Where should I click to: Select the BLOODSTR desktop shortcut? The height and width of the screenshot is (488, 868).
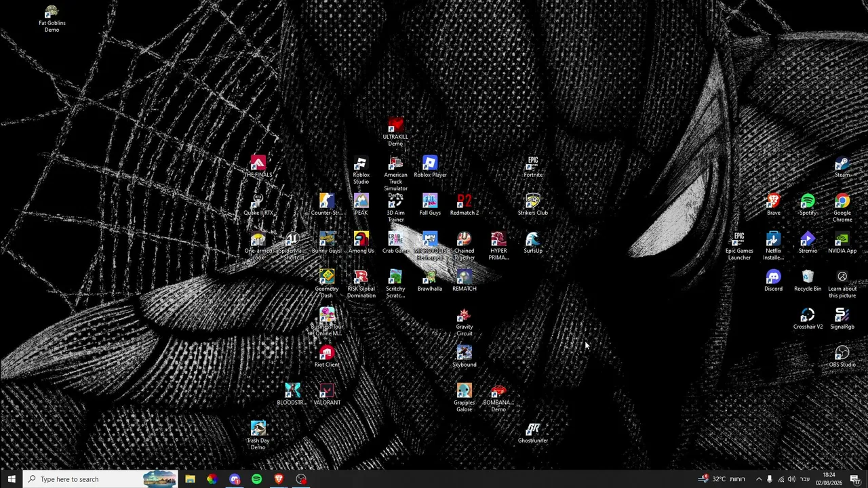pyautogui.click(x=292, y=394)
